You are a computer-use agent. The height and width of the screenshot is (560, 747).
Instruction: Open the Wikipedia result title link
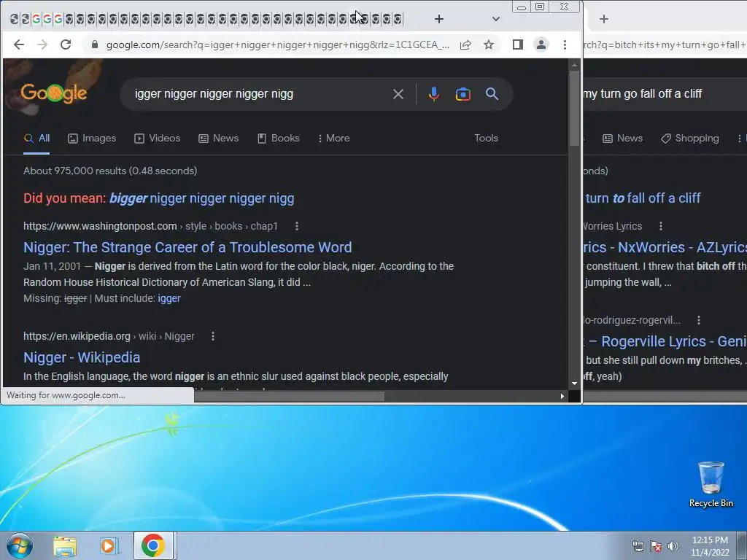pos(82,357)
